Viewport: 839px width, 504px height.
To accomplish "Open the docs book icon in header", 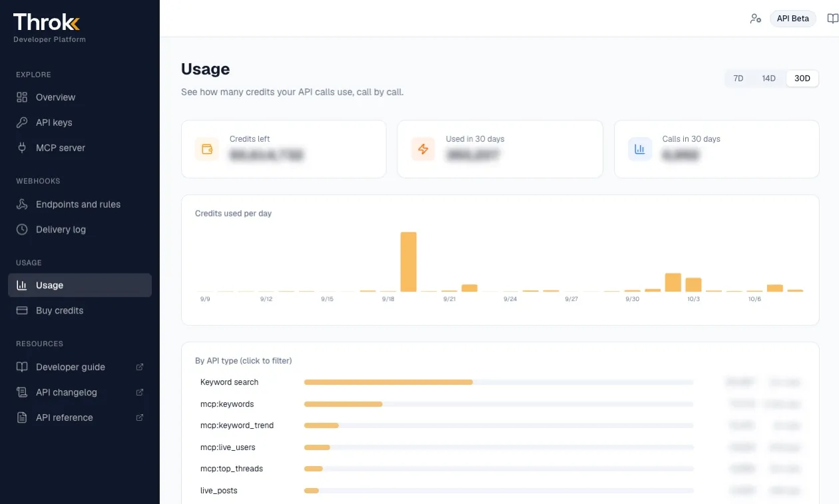I will point(832,19).
